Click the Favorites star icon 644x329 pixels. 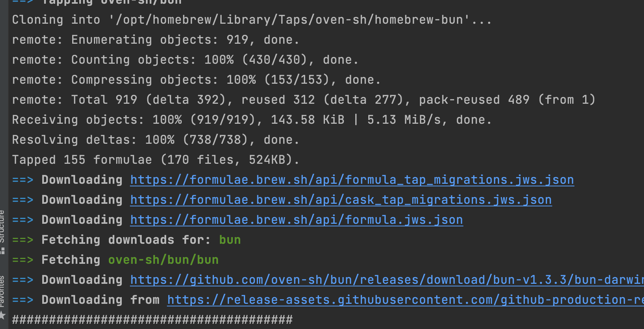[x=3, y=315]
